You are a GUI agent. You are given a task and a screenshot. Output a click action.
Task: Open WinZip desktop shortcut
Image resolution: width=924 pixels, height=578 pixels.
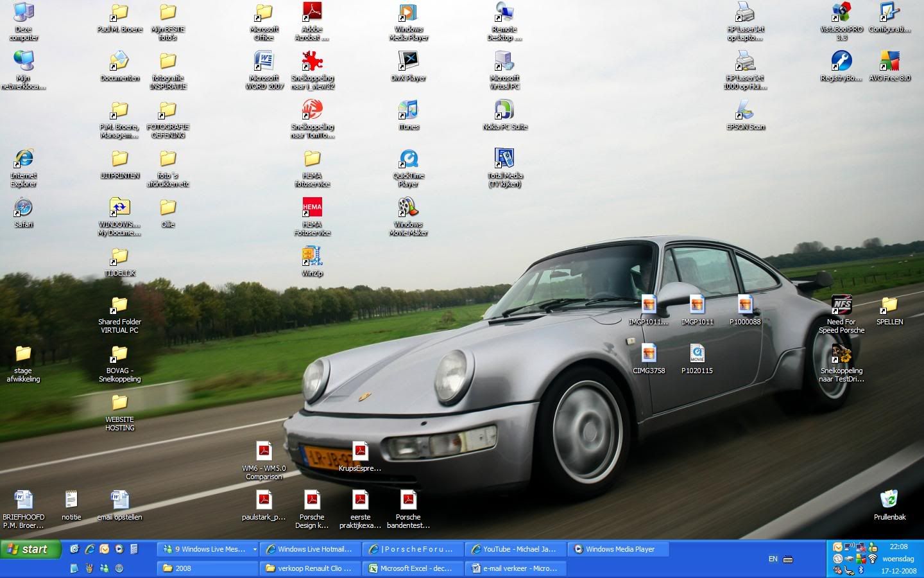click(x=312, y=261)
